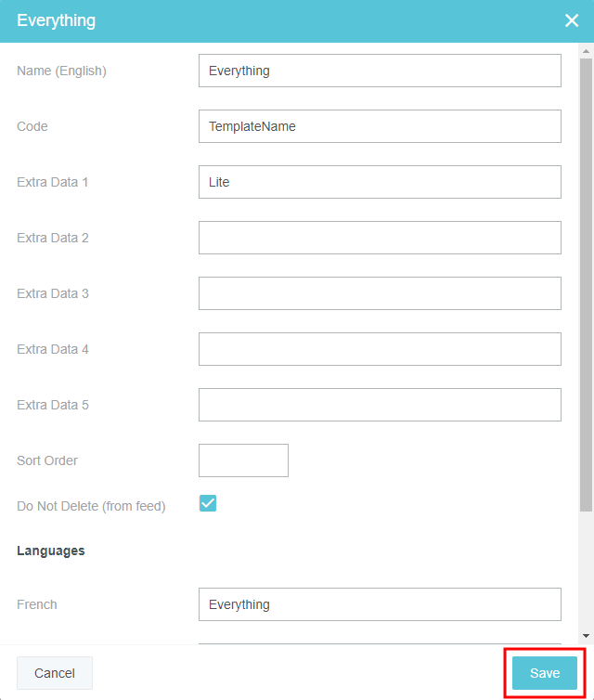The height and width of the screenshot is (700, 594).
Task: Click the Sort Order box
Action: 243,460
